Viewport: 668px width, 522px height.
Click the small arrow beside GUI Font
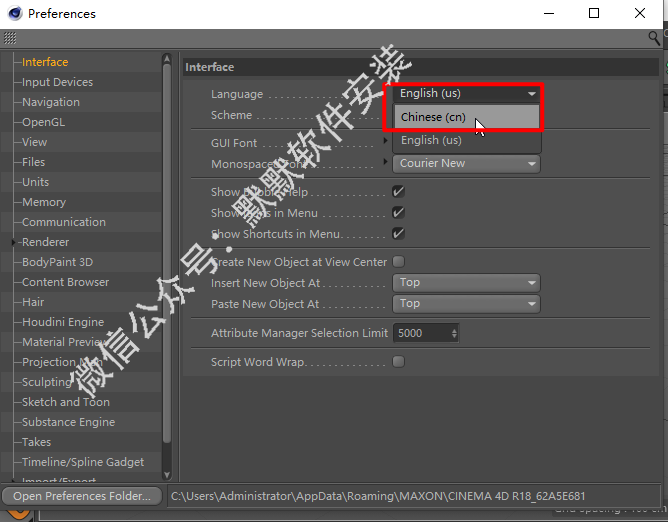point(386,142)
